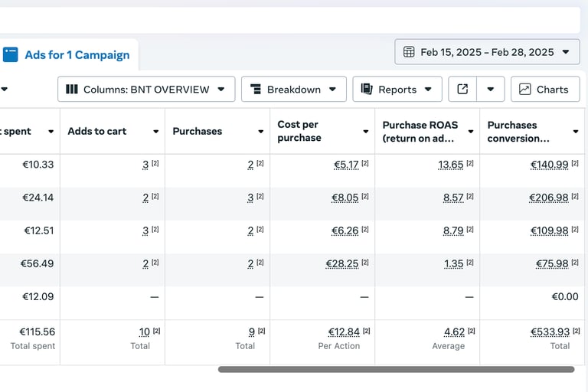Open Purchase ROAS column menu
588x392 pixels.
[x=471, y=131]
